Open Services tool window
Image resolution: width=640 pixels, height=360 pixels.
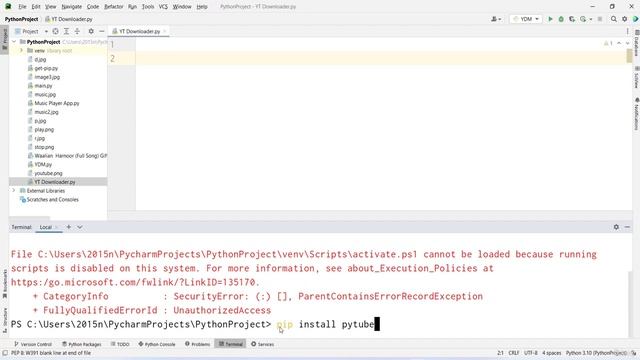pos(262,344)
